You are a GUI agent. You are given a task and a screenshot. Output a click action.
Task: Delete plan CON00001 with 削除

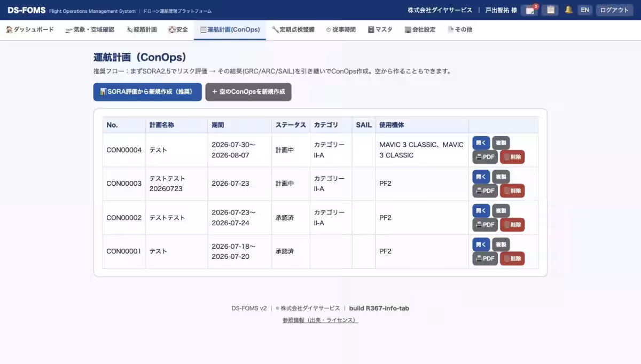(512, 258)
